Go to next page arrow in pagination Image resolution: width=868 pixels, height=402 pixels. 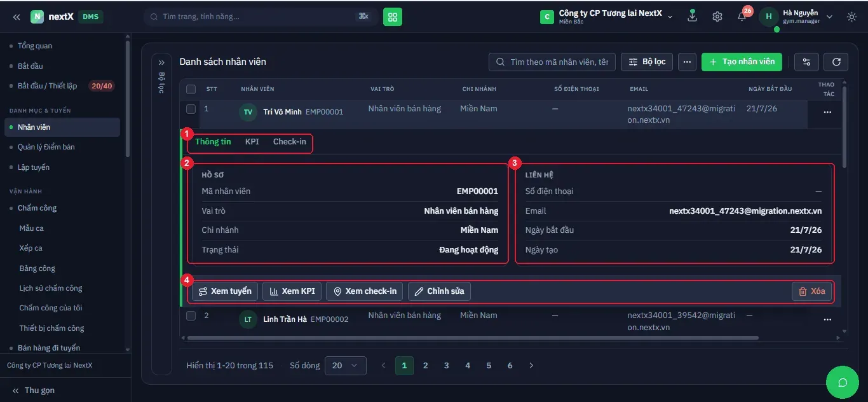click(531, 365)
